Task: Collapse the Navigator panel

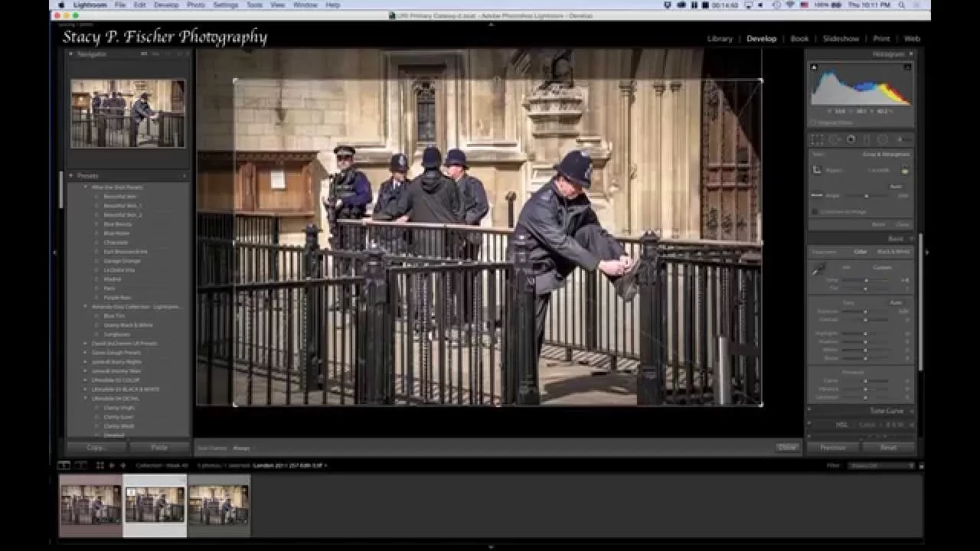Action: [x=70, y=54]
